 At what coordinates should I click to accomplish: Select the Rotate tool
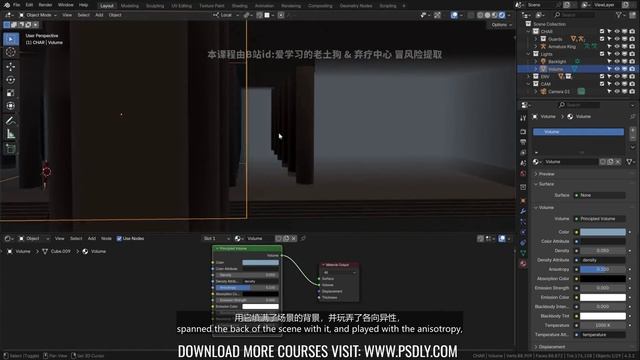pos(11,80)
